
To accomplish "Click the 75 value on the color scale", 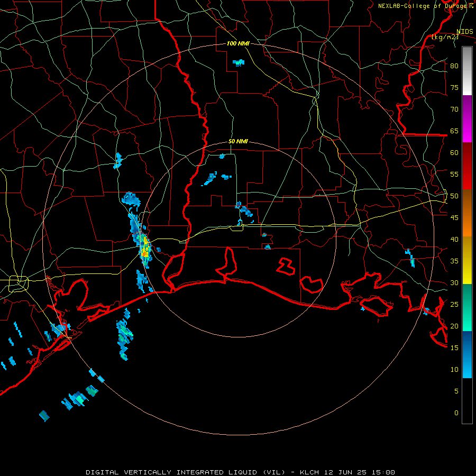I will (x=454, y=87).
